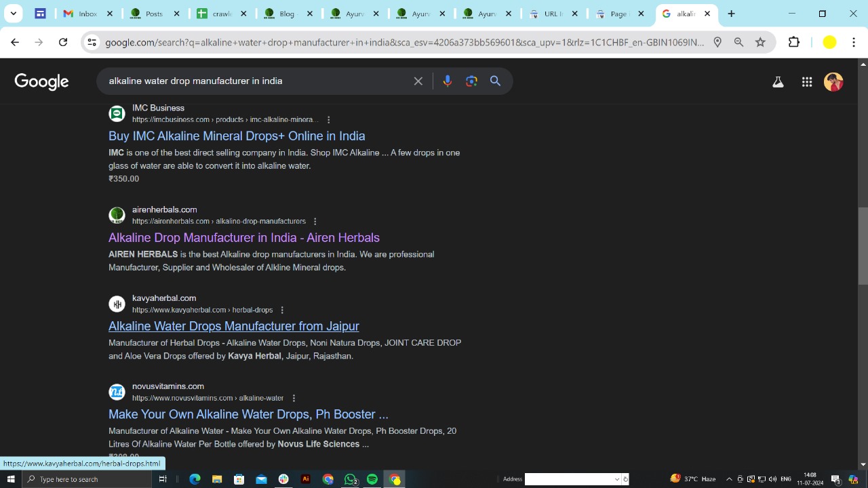Open Google account avatar
Screen dimensions: 868x488
click(x=833, y=82)
